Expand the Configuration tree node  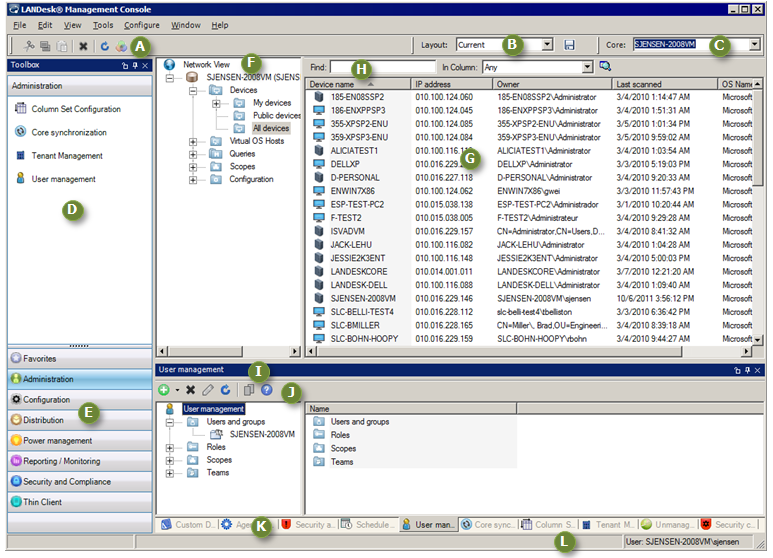pyautogui.click(x=193, y=180)
